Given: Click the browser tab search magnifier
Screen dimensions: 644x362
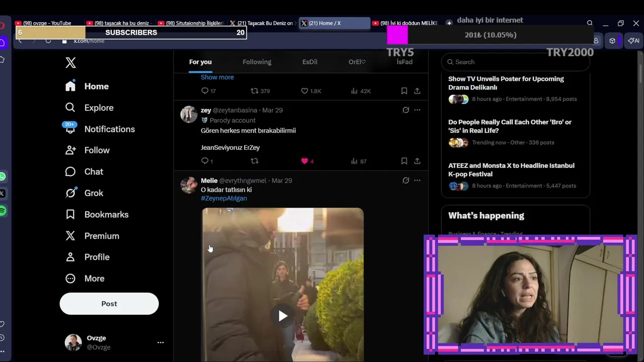Looking at the screenshot, I should point(590,23).
